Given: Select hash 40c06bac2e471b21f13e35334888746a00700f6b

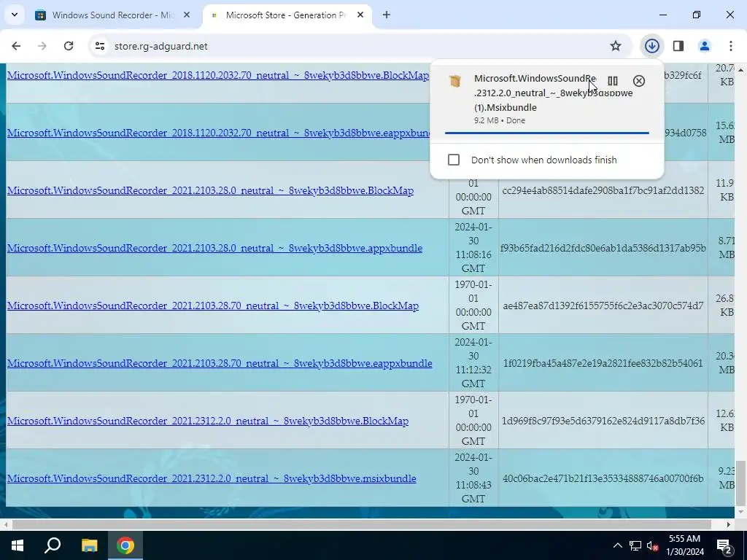Looking at the screenshot, I should [x=603, y=478].
